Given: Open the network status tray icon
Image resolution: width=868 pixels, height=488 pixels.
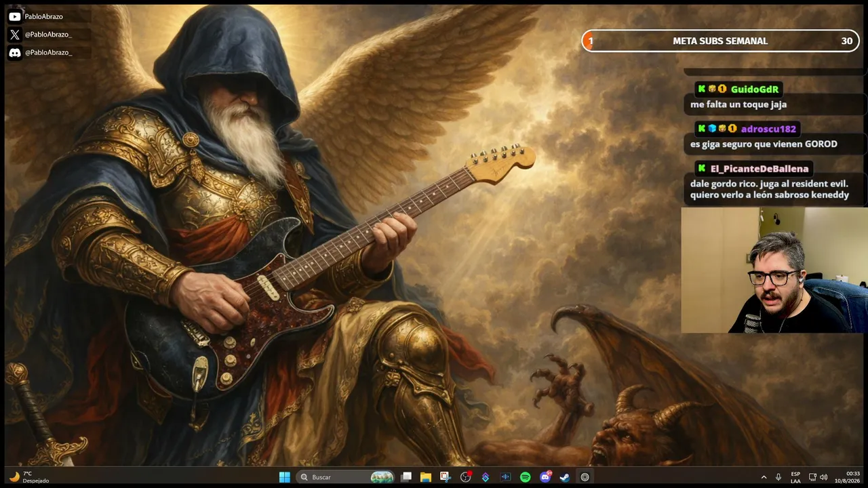Looking at the screenshot, I should 812,477.
